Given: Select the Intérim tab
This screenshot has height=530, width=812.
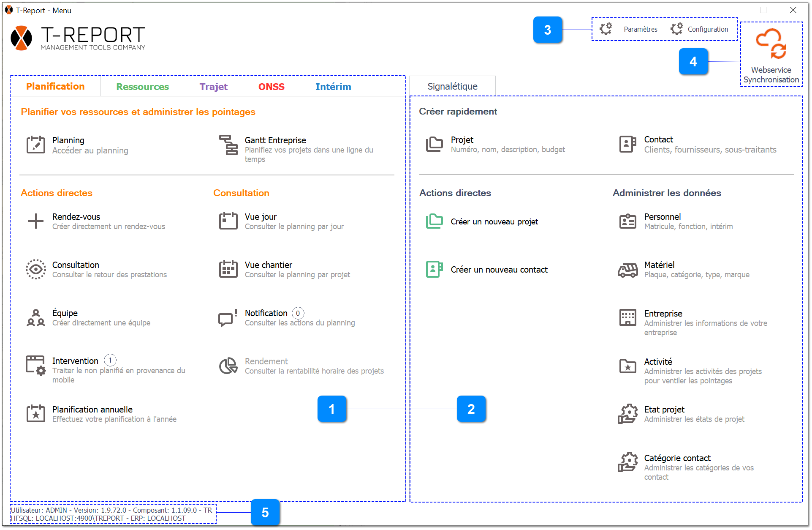Looking at the screenshot, I should pos(333,87).
